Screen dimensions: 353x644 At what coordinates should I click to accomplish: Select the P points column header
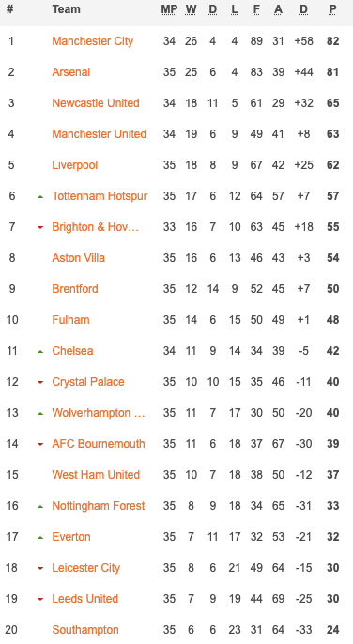click(332, 9)
